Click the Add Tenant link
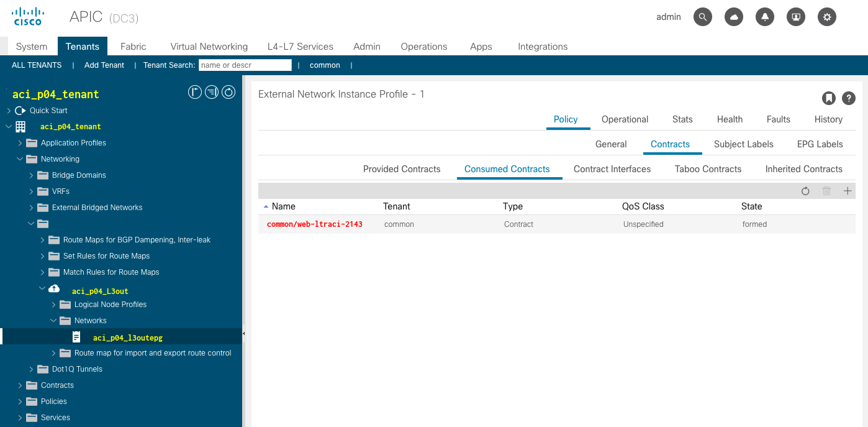Image resolution: width=868 pixels, height=427 pixels. pos(104,65)
